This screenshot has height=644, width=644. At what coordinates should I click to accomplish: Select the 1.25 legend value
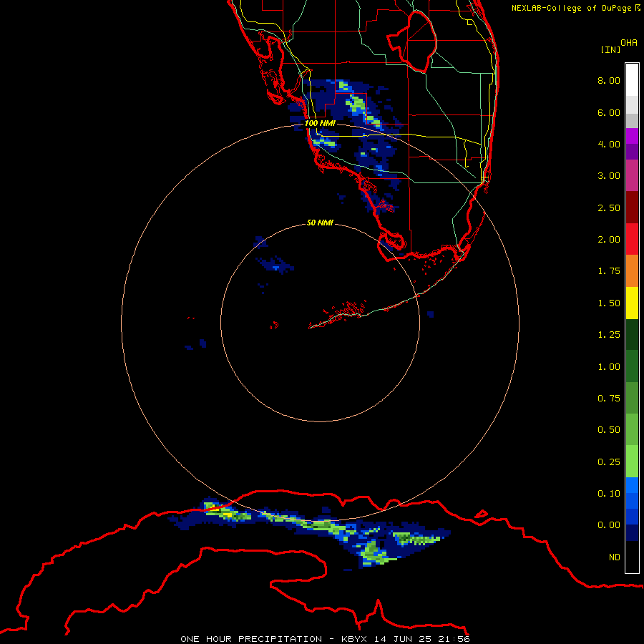point(609,335)
